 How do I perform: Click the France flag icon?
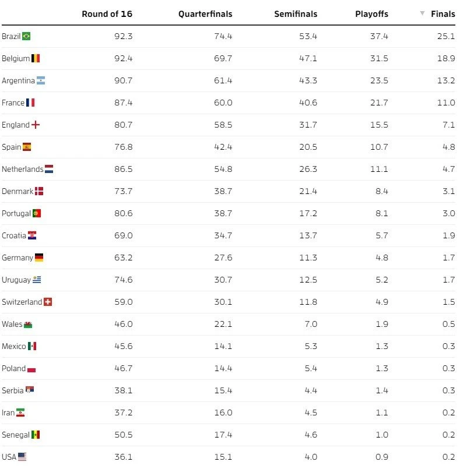30,103
